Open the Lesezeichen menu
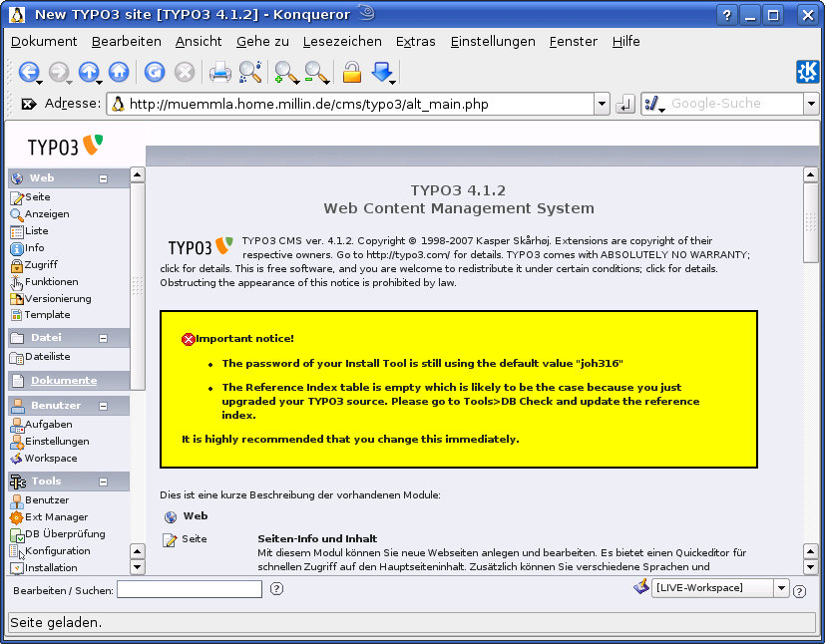This screenshot has height=644, width=825. tap(342, 42)
